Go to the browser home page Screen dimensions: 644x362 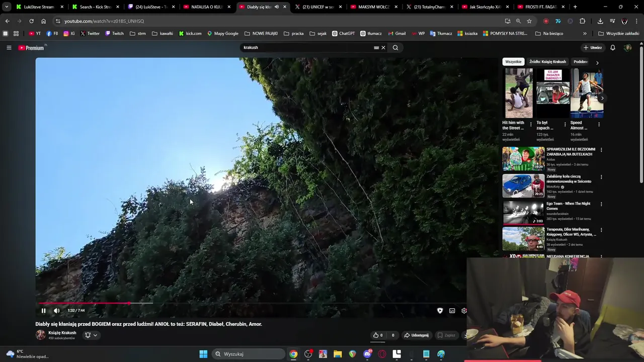pyautogui.click(x=43, y=21)
